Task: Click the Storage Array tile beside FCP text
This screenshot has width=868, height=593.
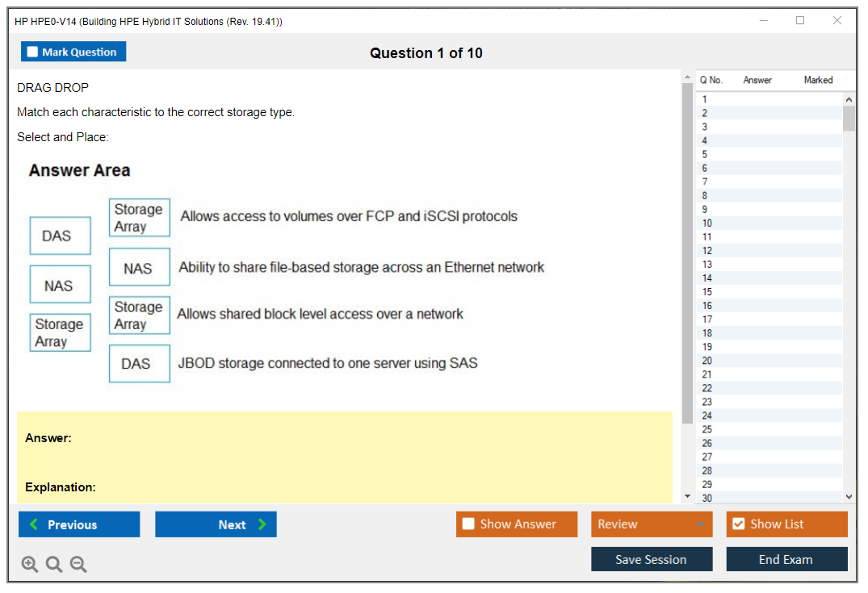Action: point(140,218)
